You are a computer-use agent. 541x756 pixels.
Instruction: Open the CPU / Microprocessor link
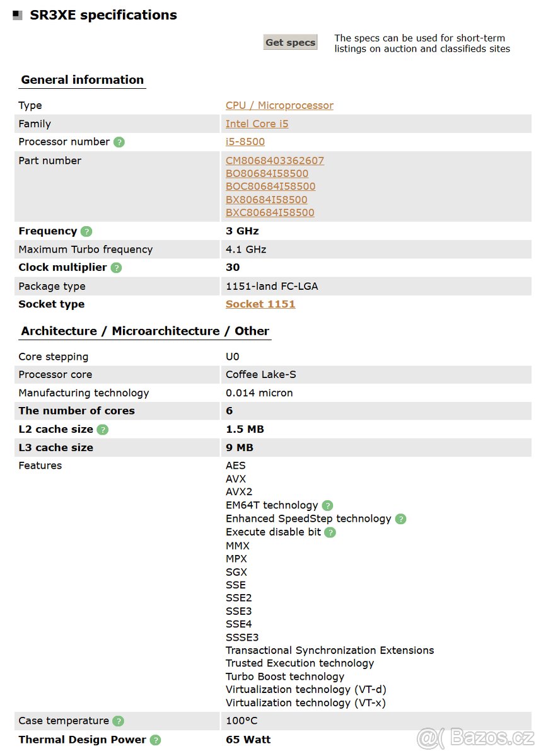click(x=279, y=105)
